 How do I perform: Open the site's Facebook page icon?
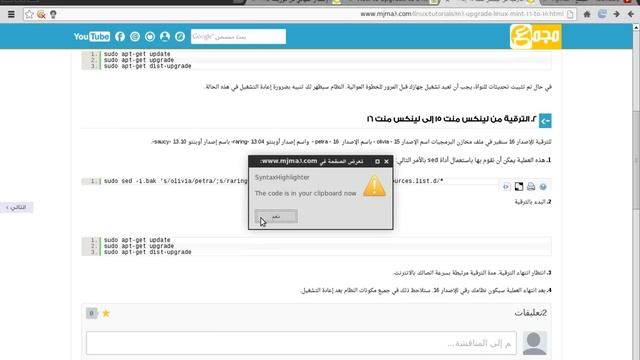(x=120, y=37)
